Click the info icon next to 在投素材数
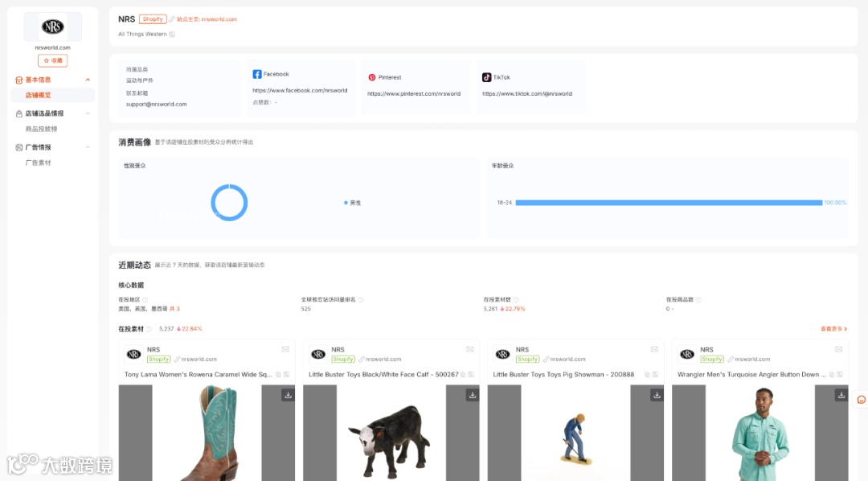This screenshot has height=481, width=868. [x=516, y=300]
